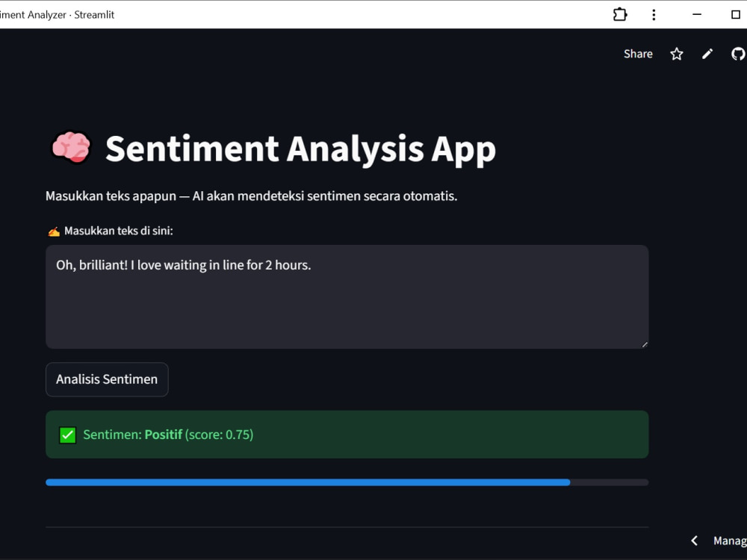The height and width of the screenshot is (560, 747).
Task: Click the Share button
Action: click(638, 54)
